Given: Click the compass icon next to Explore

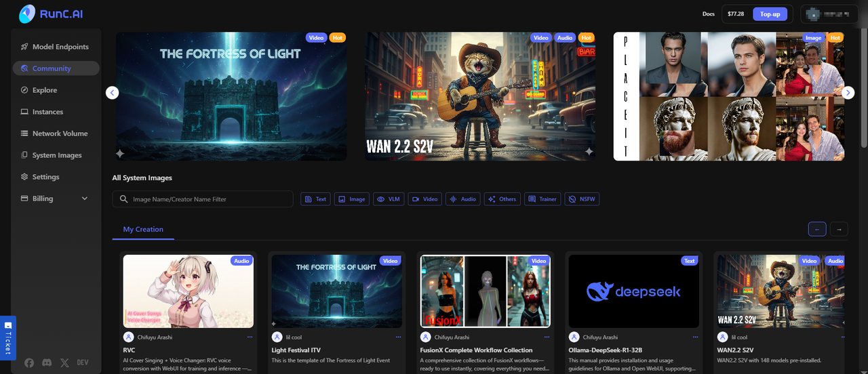Looking at the screenshot, I should [24, 90].
